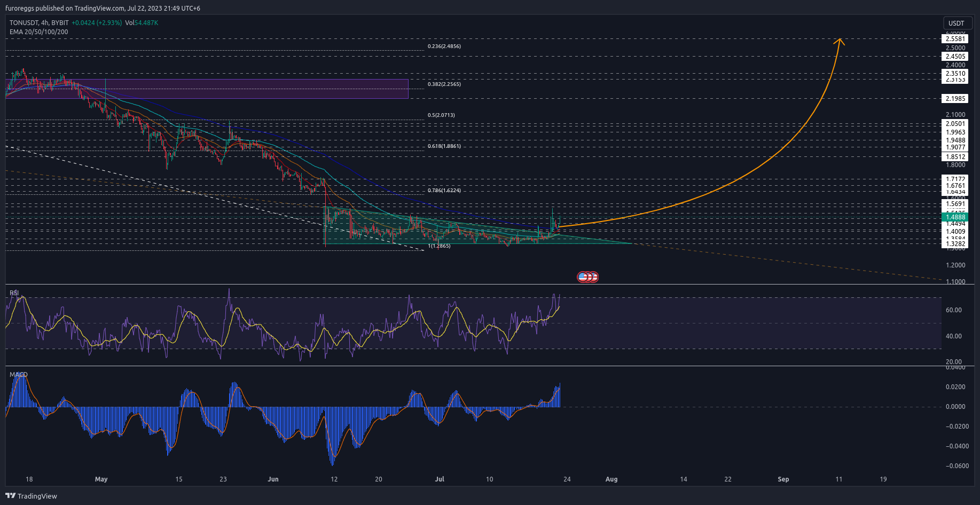Click the 1.7177 price level label
This screenshot has width=980, height=505.
(x=955, y=179)
